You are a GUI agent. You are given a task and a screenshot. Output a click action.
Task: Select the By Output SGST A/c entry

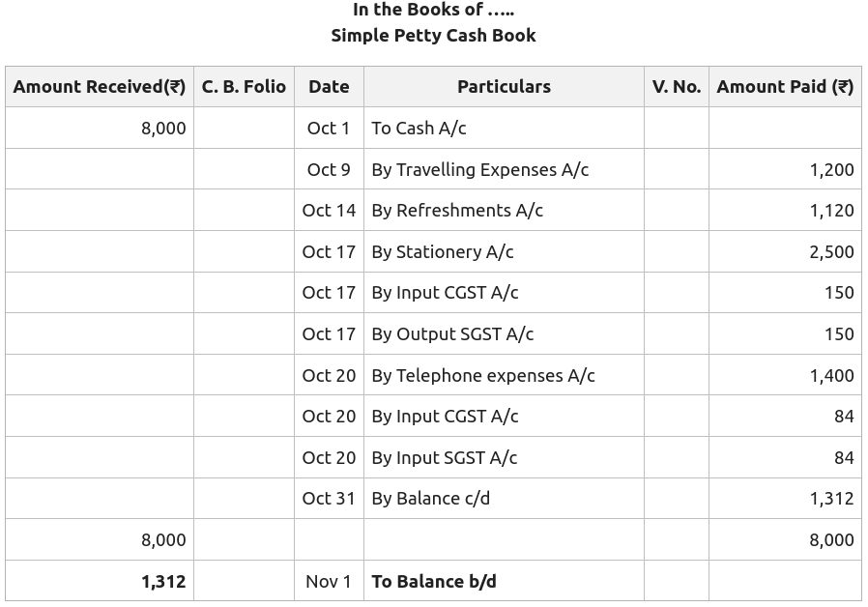[x=452, y=334]
